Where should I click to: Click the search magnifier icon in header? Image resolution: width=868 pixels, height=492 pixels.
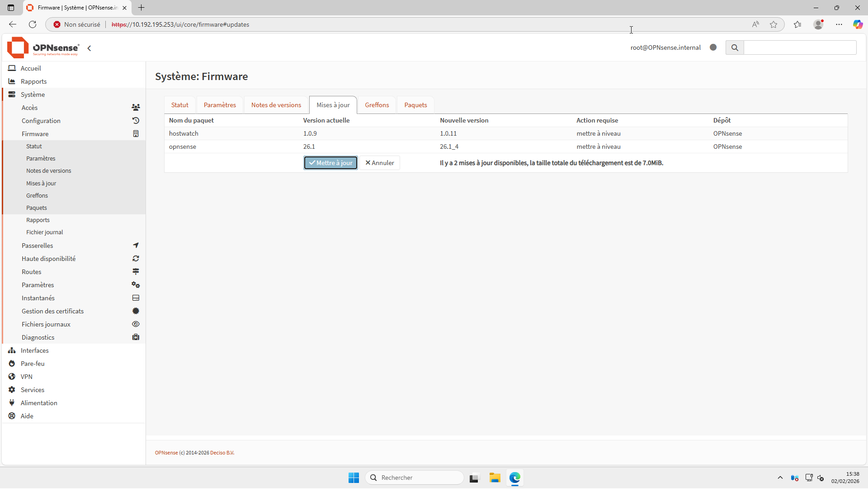tap(735, 47)
